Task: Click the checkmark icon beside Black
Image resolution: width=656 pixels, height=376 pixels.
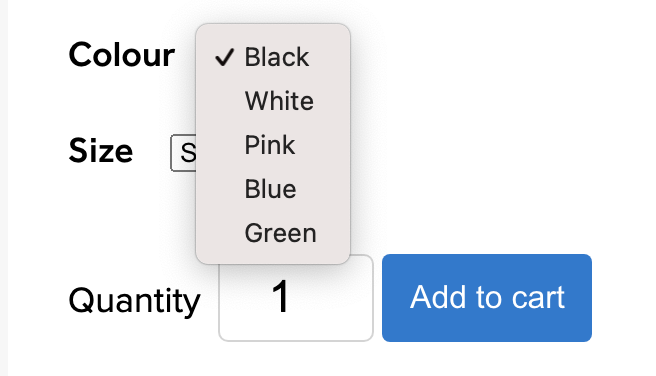Action: 224,57
